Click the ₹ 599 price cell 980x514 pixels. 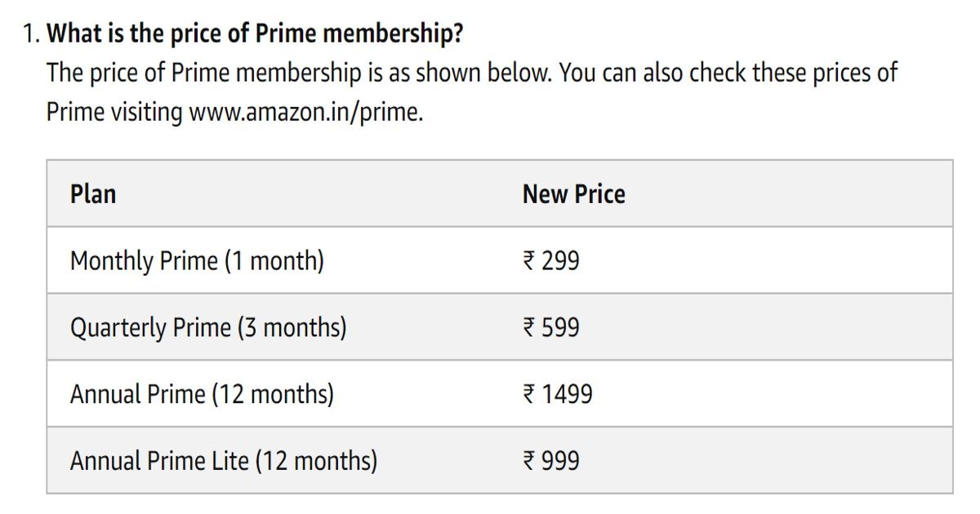[551, 328]
